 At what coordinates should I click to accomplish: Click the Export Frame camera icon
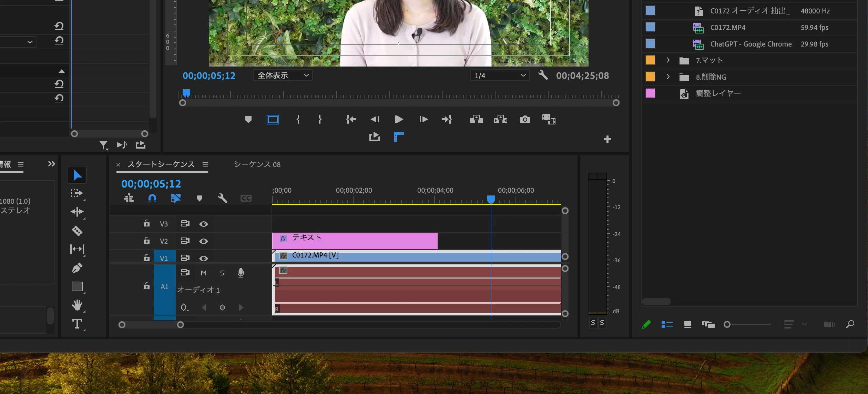click(x=525, y=120)
